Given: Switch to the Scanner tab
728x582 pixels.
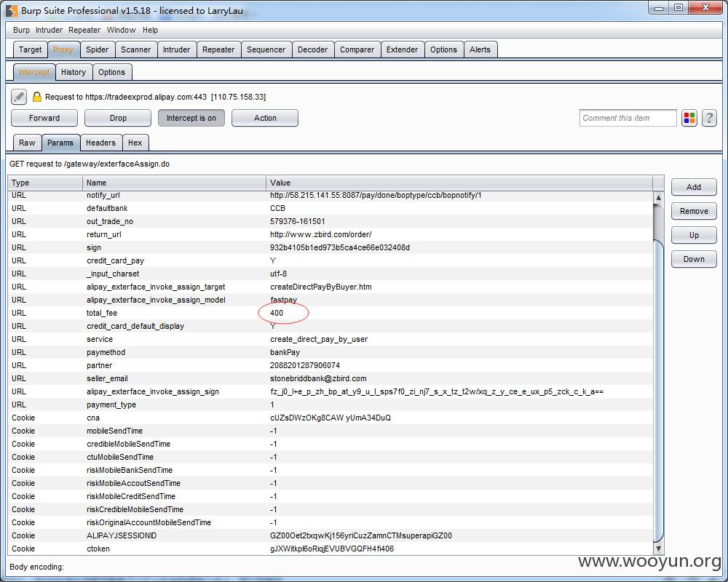Looking at the screenshot, I should [x=135, y=49].
